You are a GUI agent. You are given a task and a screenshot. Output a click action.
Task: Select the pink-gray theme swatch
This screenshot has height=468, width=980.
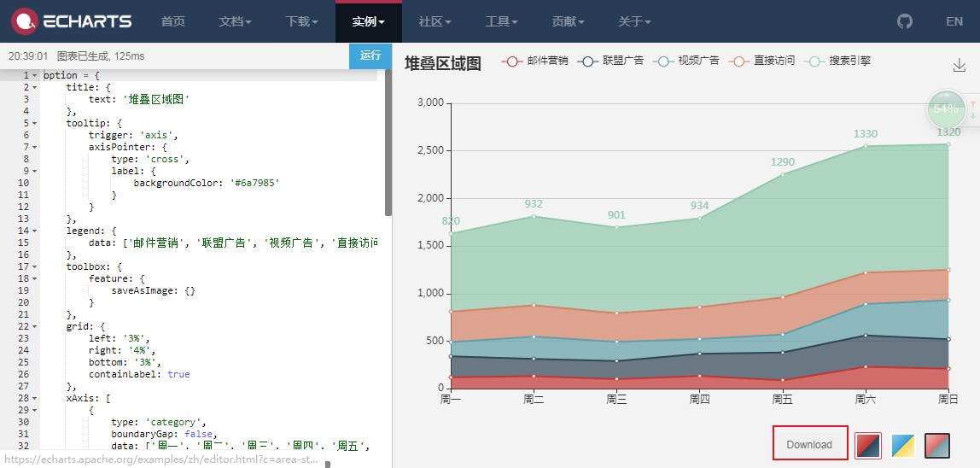pos(936,446)
